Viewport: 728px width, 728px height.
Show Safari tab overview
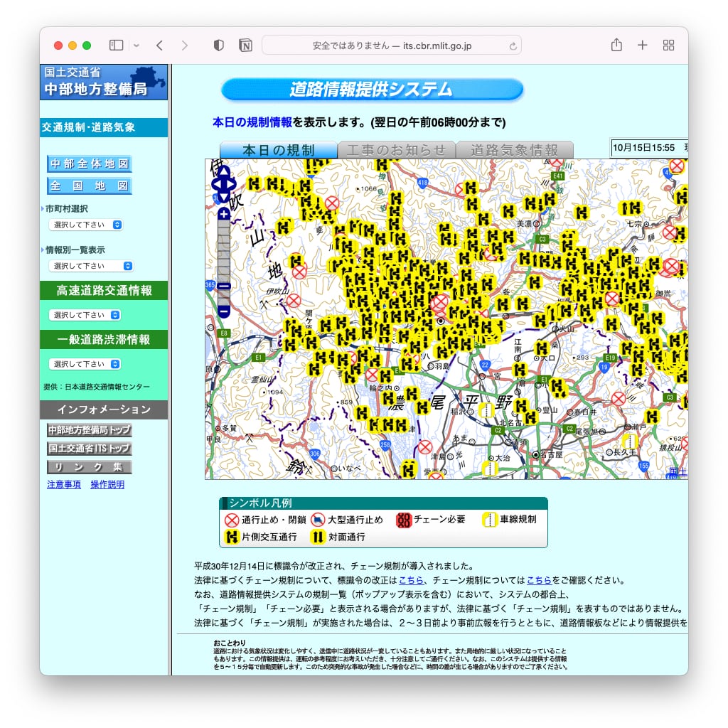coord(668,45)
